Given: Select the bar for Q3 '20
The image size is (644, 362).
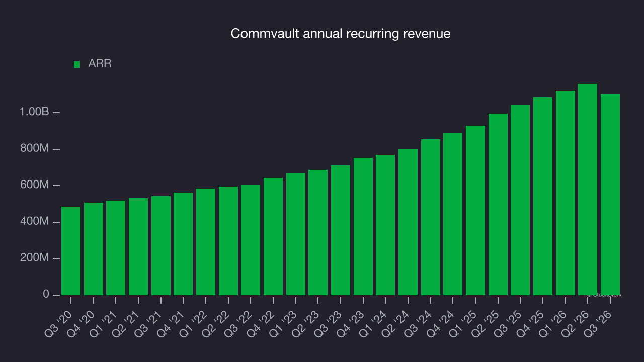Looking at the screenshot, I should pyautogui.click(x=71, y=251).
